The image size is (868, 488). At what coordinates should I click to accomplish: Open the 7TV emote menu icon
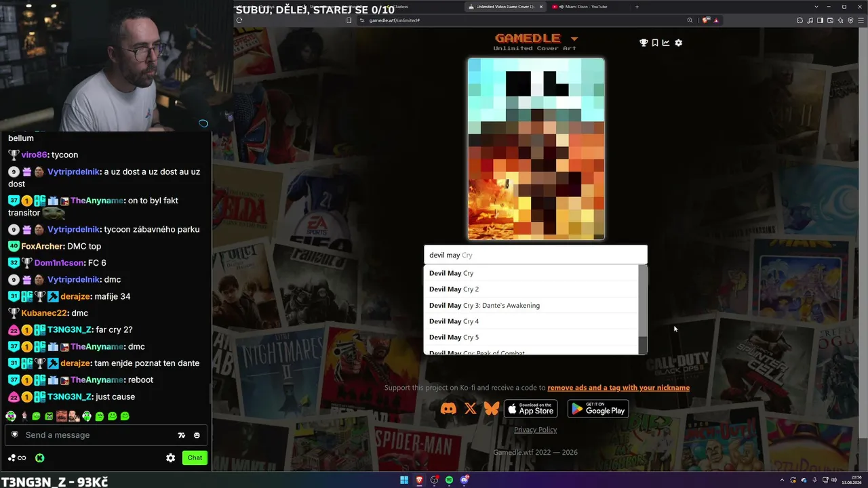point(182,435)
